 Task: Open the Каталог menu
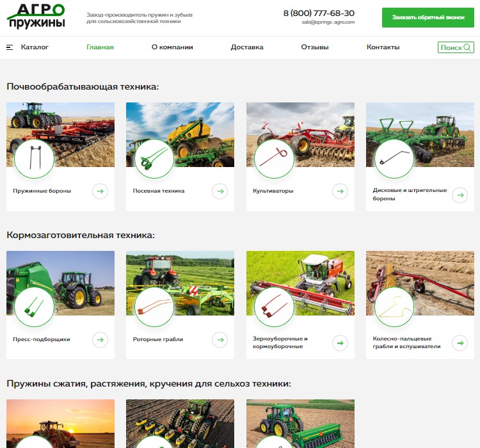tap(35, 47)
